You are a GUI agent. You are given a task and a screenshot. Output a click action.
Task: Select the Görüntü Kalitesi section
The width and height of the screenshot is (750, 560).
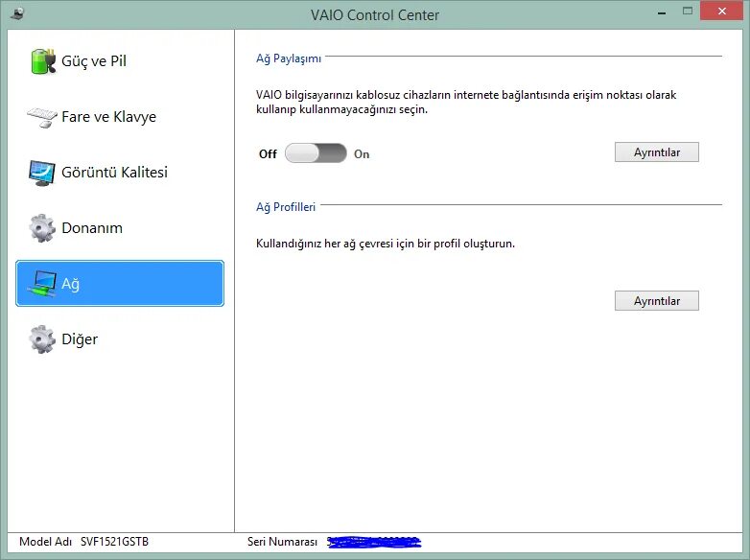pyautogui.click(x=120, y=173)
